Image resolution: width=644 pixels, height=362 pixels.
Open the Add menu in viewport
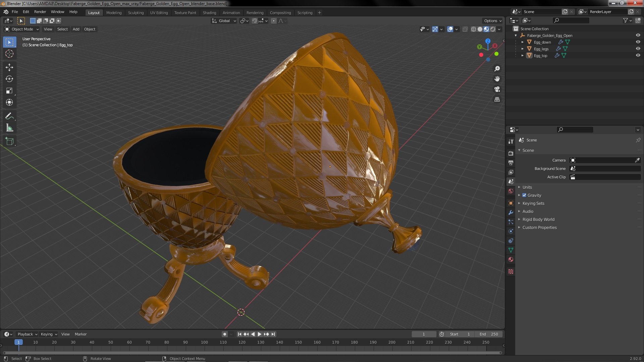point(76,29)
